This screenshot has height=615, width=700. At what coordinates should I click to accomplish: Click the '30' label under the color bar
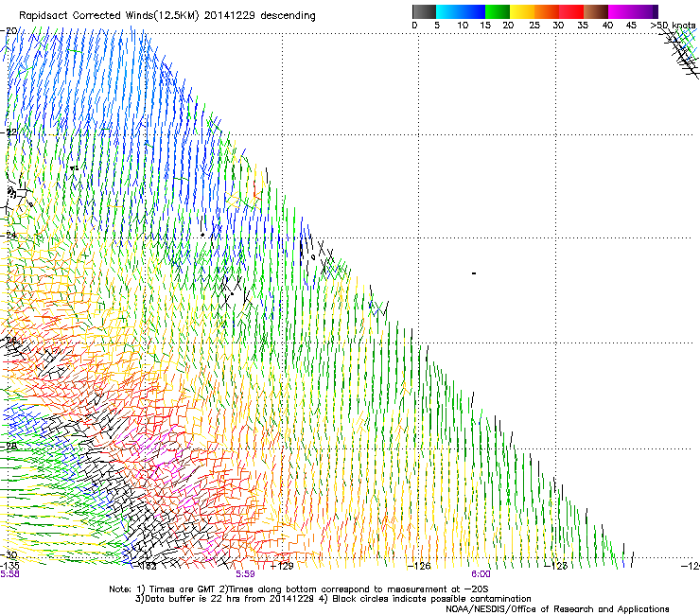[x=558, y=25]
